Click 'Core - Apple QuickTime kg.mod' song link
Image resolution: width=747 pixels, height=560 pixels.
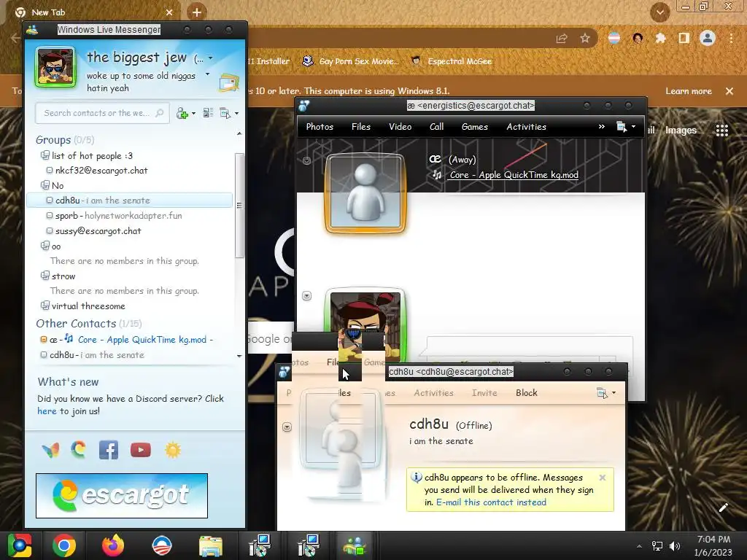click(514, 175)
